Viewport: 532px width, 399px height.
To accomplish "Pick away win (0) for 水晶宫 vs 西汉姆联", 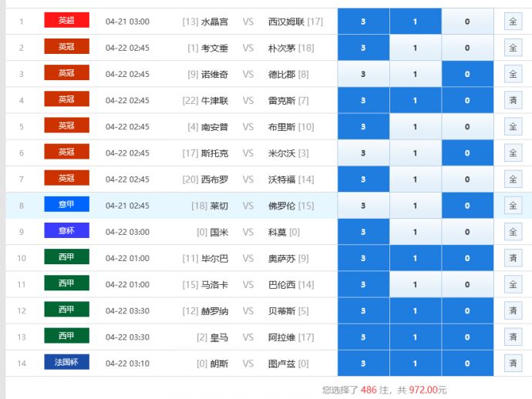I will [467, 22].
